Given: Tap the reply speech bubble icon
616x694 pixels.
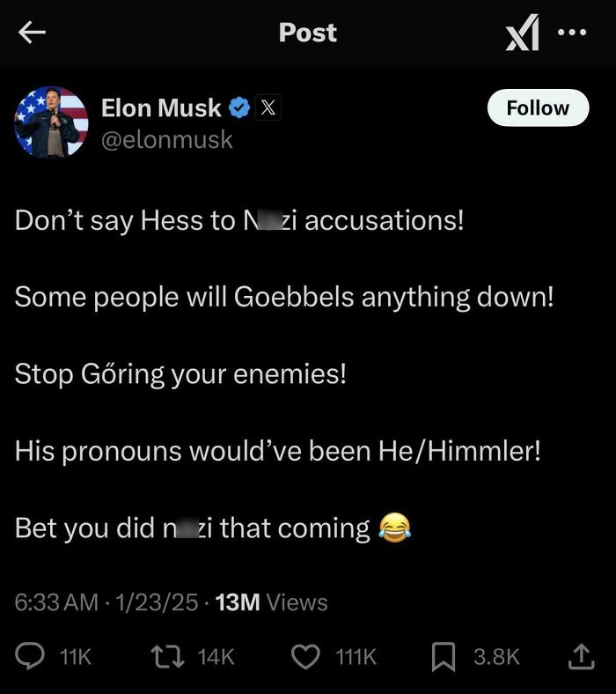Looking at the screenshot, I should point(32,656).
